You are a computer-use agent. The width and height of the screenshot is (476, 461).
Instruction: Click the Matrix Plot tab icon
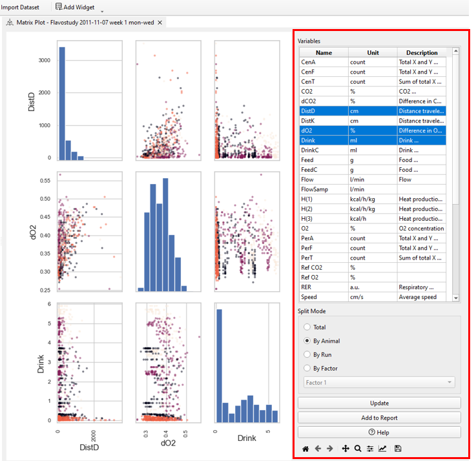10,23
